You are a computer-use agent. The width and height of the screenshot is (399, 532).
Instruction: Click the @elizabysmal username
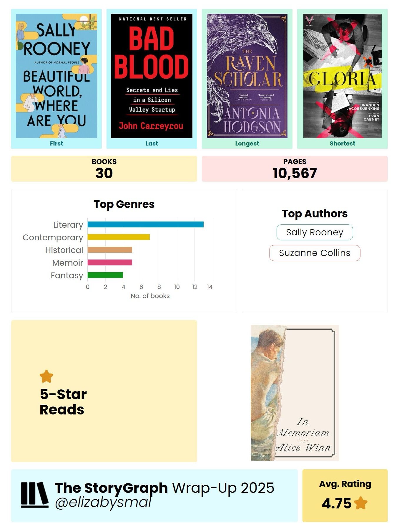tap(103, 503)
